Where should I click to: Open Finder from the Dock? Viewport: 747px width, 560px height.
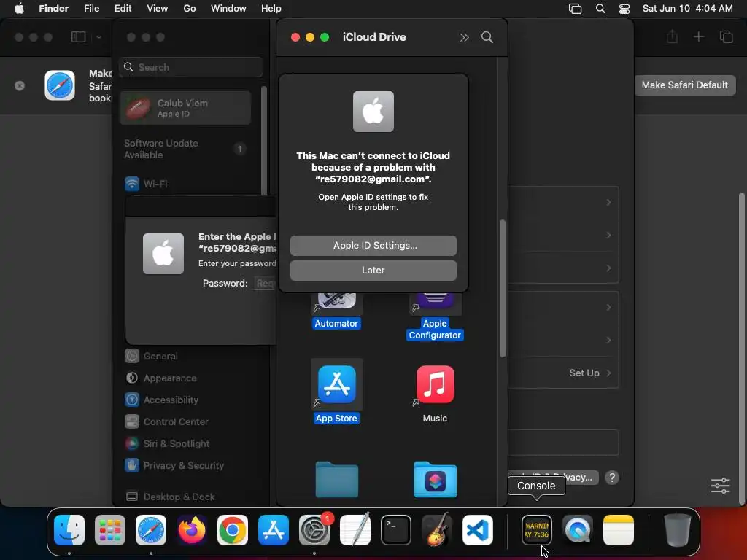coord(69,530)
